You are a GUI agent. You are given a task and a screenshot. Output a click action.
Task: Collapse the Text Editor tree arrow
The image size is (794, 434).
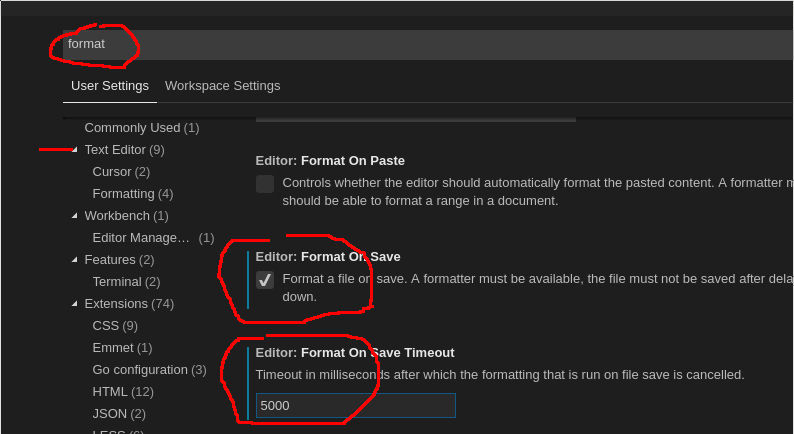pos(75,150)
